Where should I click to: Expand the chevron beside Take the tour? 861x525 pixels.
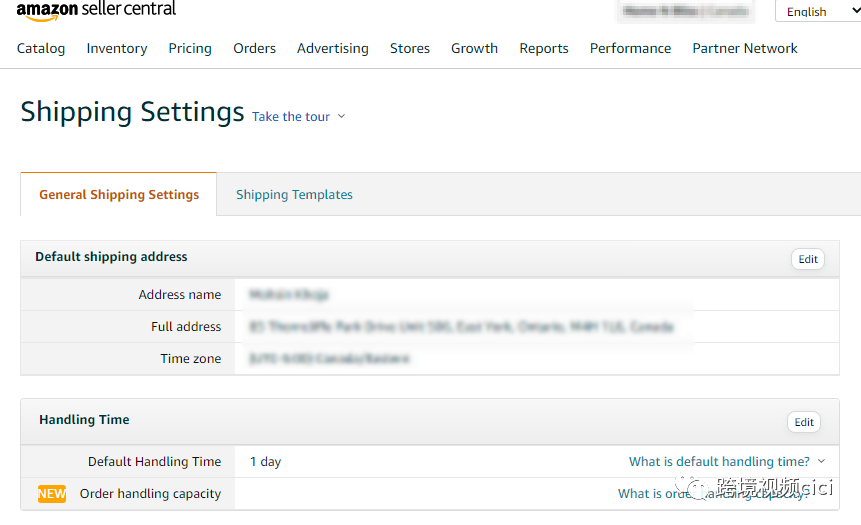coord(342,116)
